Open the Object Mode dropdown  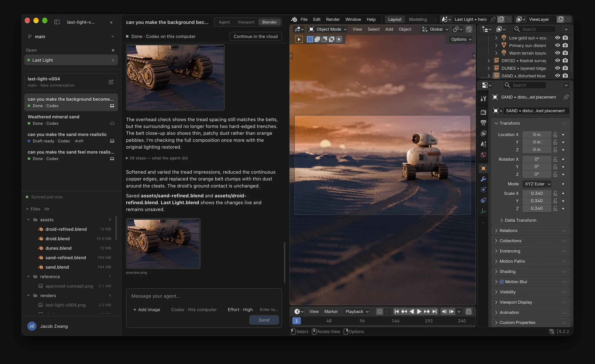coord(327,29)
